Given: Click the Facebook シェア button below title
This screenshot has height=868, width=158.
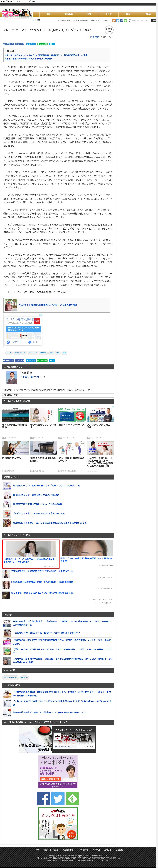Looking at the screenshot, I should tap(20, 44).
